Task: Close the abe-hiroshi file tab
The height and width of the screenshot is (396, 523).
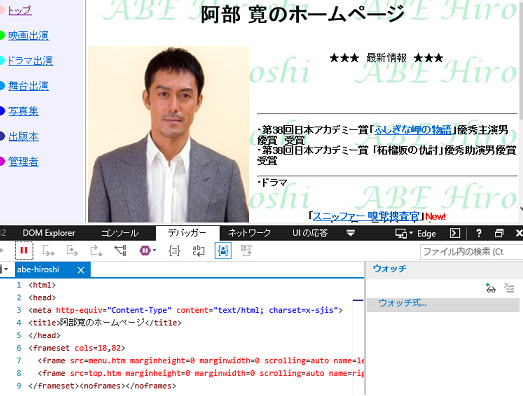Action: coord(81,270)
